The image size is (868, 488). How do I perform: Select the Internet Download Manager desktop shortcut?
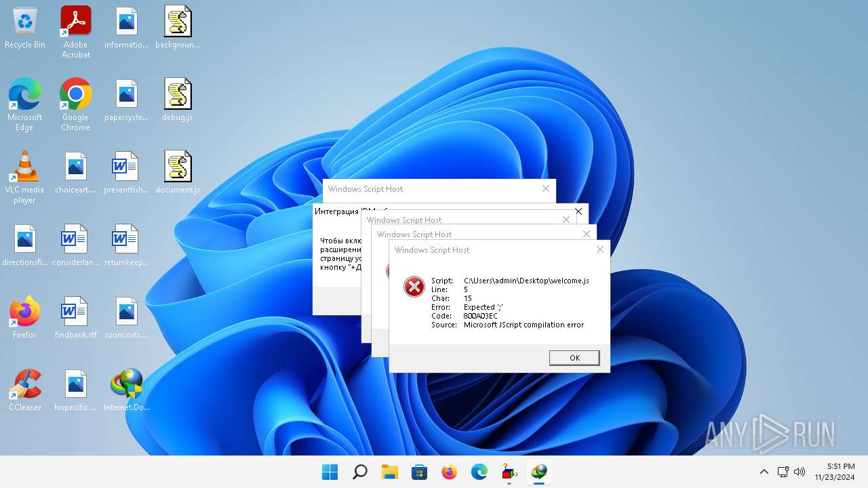[127, 390]
